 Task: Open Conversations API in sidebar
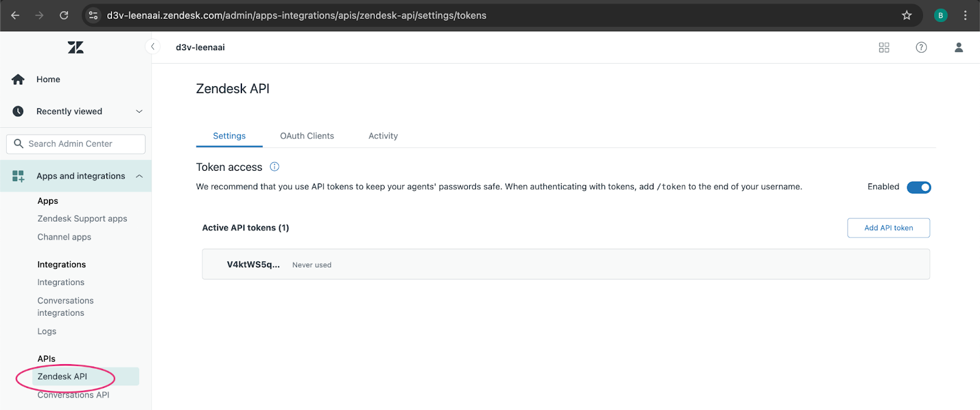73,395
